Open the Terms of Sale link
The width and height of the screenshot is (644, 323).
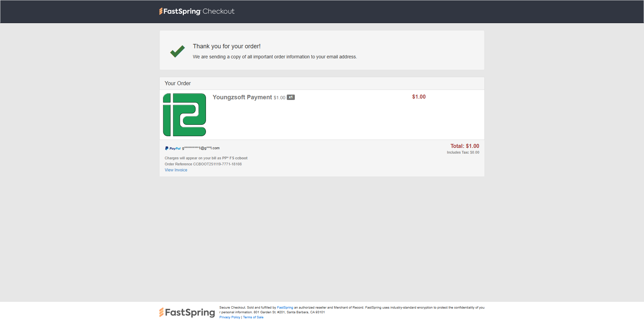coord(253,317)
